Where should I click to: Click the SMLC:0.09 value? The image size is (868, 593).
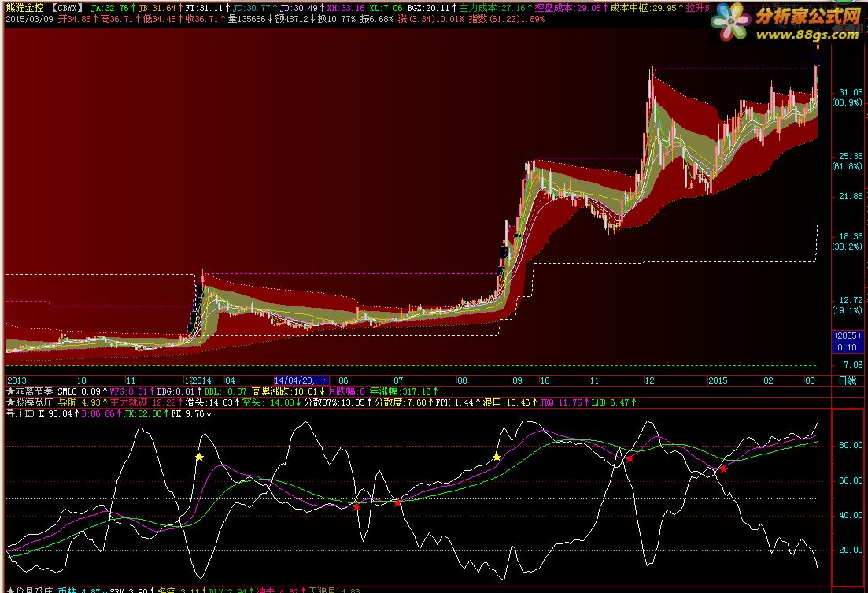79,391
